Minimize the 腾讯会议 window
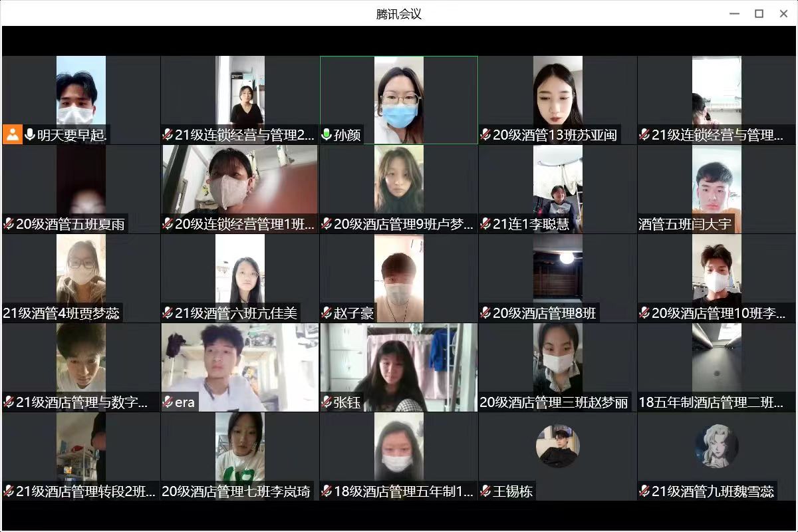798x532 pixels. pyautogui.click(x=734, y=13)
